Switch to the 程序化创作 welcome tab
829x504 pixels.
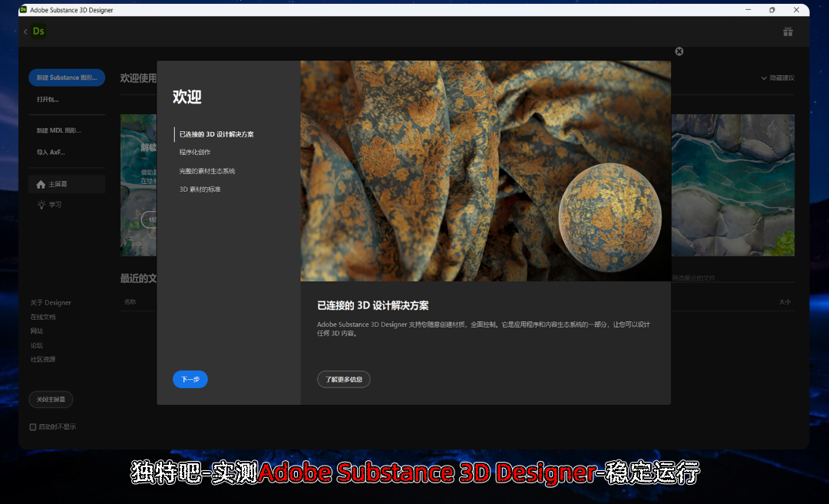pyautogui.click(x=195, y=153)
